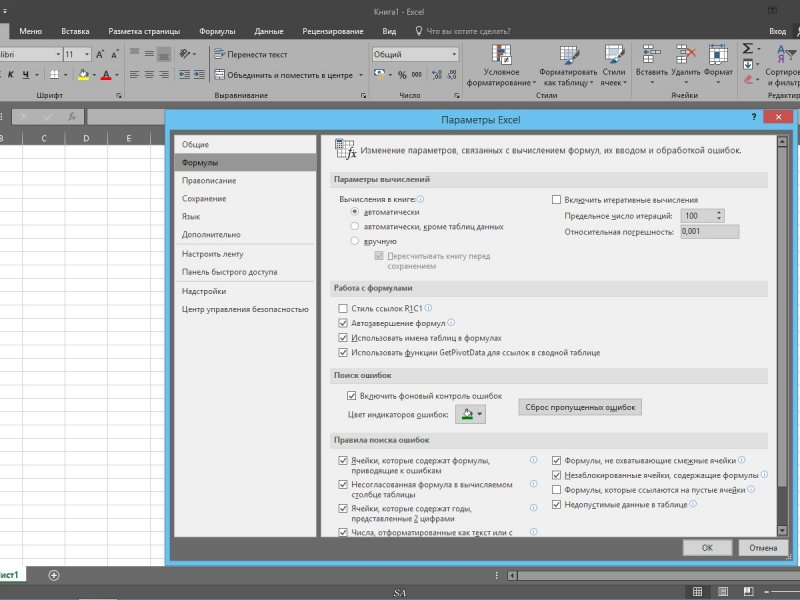Screen dimensions: 800x600
Task: Click the Borders icon in the Шрифт group
Action: coord(54,74)
